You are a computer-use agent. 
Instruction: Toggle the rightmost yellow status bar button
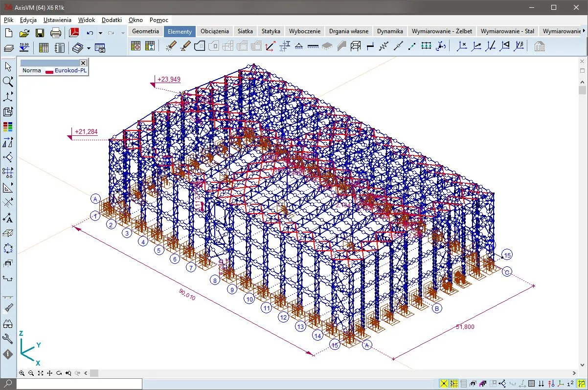(x=581, y=384)
